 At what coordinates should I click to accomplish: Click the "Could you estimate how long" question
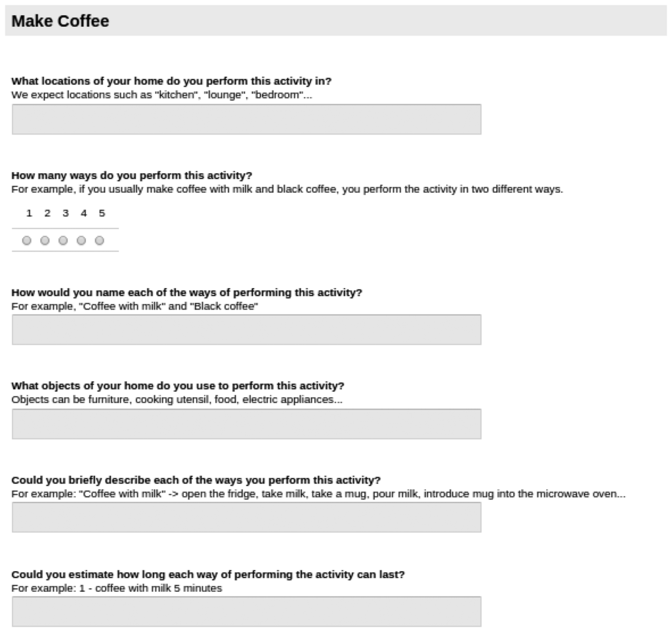tap(208, 574)
